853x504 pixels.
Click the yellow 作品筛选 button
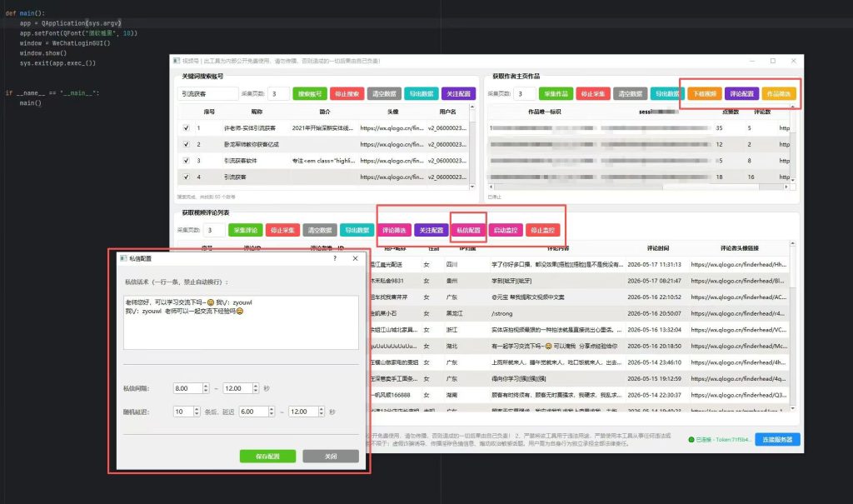tap(779, 93)
